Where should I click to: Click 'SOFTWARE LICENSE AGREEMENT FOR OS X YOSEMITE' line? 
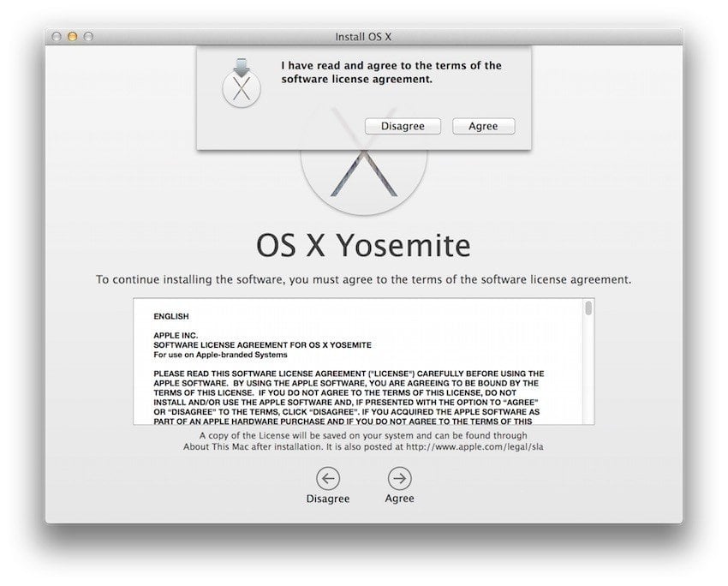262,345
